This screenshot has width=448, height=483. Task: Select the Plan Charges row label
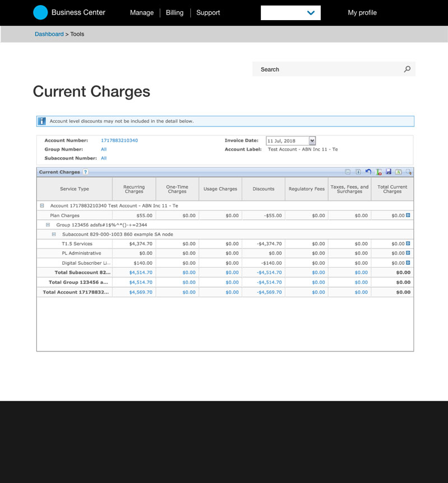click(x=65, y=215)
